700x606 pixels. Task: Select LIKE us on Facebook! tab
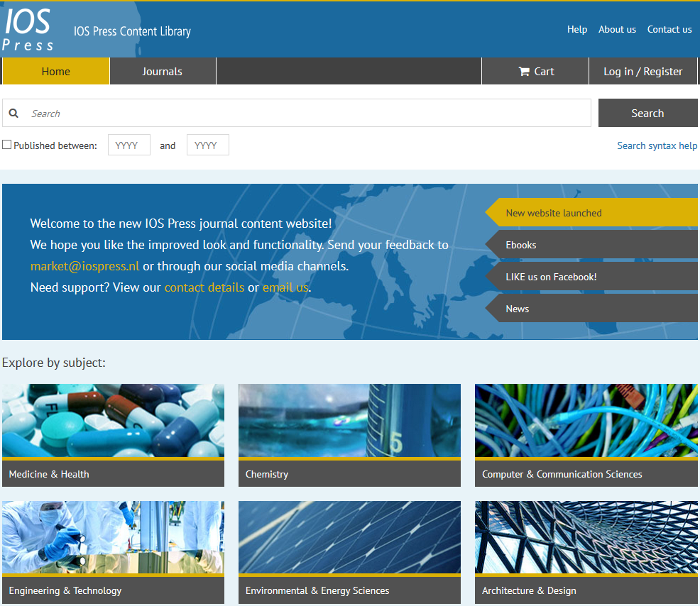[591, 277]
